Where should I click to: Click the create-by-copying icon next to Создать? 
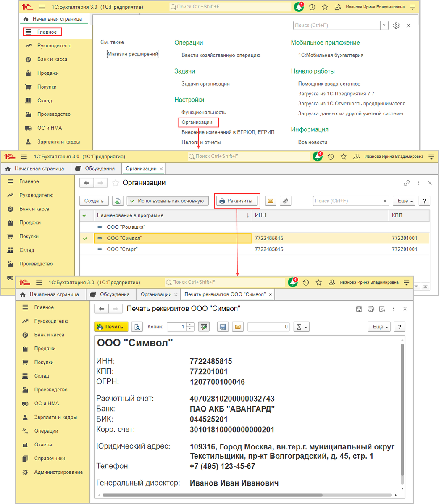118,201
